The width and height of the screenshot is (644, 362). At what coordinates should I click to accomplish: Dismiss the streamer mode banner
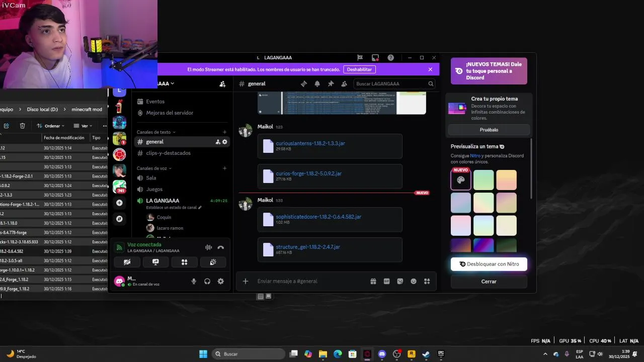tap(430, 69)
